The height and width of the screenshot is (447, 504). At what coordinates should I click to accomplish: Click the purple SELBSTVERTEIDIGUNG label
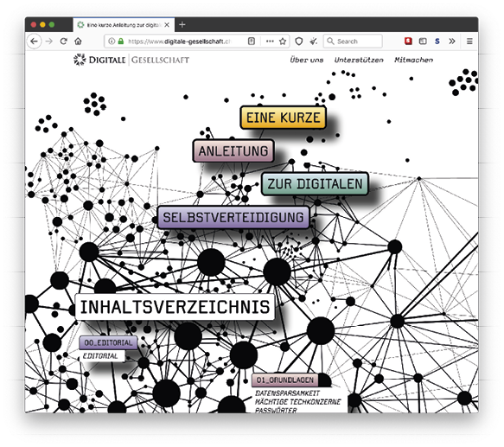(233, 217)
